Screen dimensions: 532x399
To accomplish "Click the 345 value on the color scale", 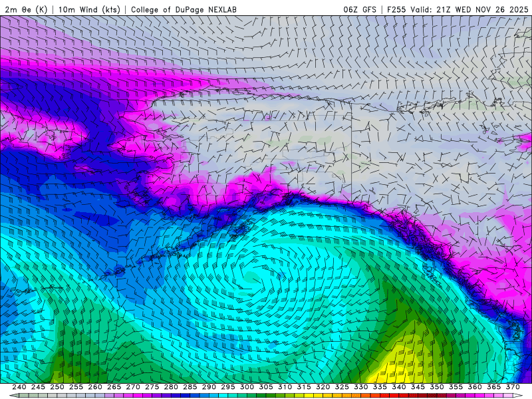I will click(x=418, y=387).
